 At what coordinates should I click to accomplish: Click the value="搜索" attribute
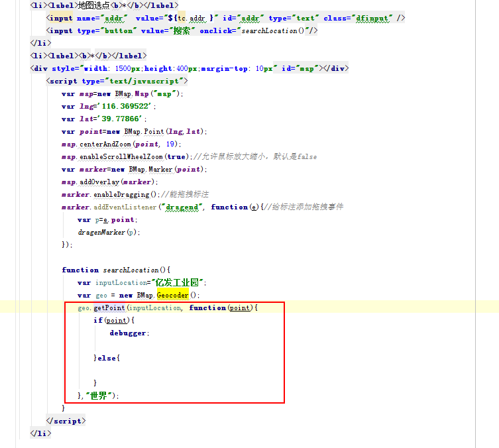(168, 30)
